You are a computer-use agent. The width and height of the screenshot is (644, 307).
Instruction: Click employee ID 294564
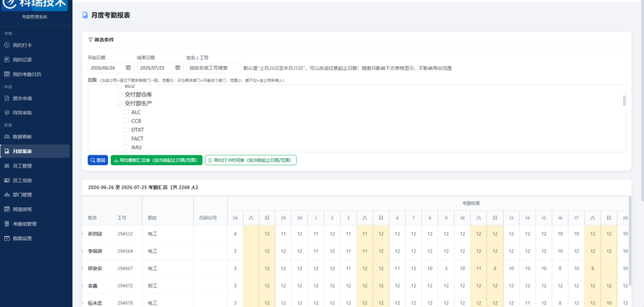click(125, 251)
